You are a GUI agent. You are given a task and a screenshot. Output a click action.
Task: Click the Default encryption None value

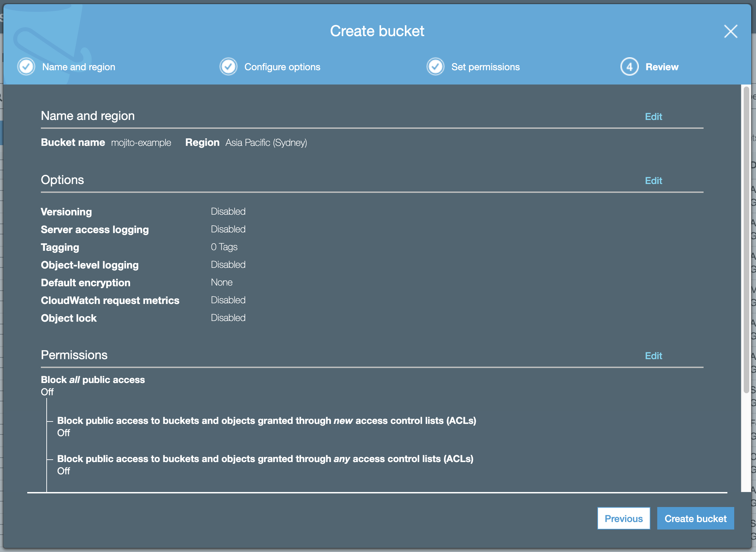coord(221,282)
